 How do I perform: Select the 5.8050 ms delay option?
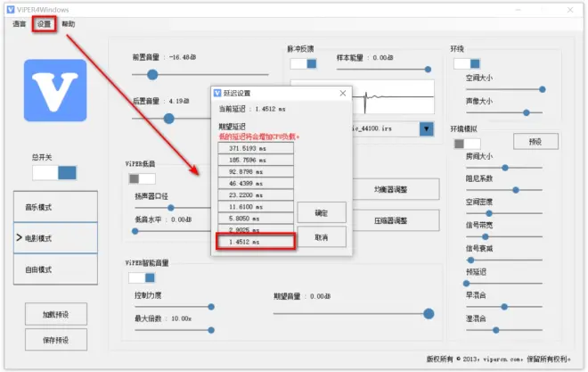pyautogui.click(x=256, y=218)
